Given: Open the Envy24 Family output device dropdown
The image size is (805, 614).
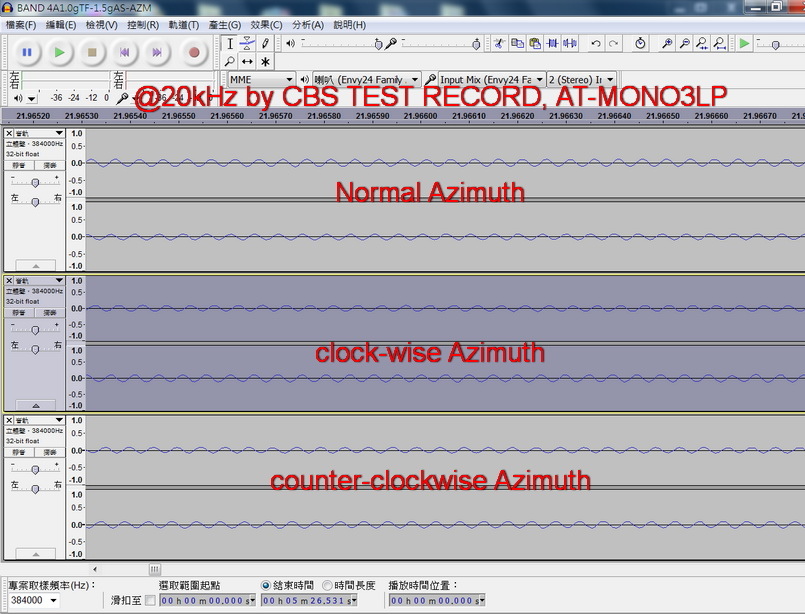Looking at the screenshot, I should (367, 80).
